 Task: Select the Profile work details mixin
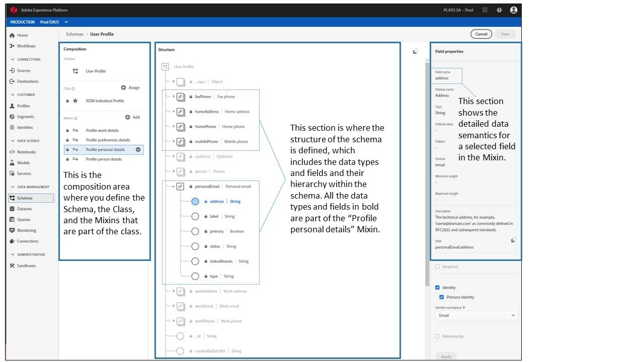click(103, 130)
